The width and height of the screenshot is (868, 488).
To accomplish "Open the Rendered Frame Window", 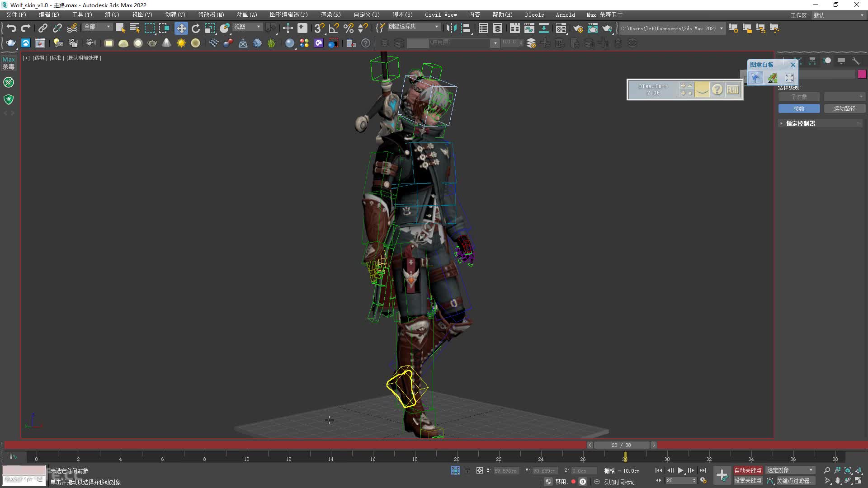I will point(592,28).
